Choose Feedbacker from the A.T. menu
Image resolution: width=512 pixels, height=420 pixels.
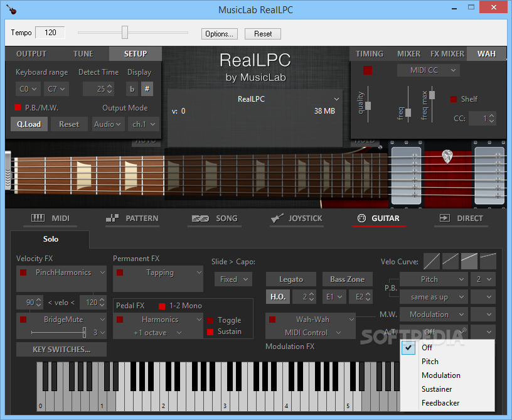pyautogui.click(x=447, y=402)
